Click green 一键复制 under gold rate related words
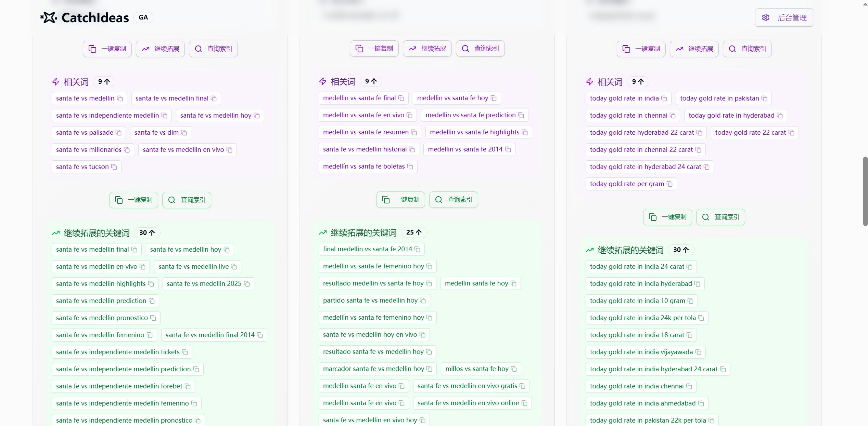 [x=667, y=217]
